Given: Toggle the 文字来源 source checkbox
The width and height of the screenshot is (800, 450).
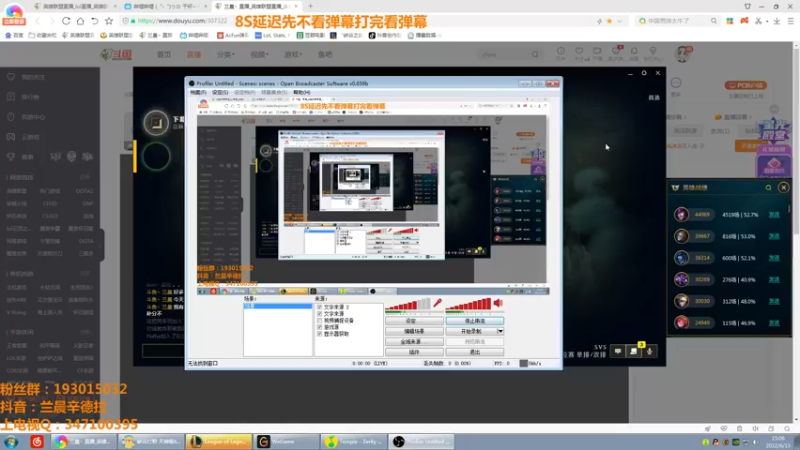Looking at the screenshot, I should 319,314.
